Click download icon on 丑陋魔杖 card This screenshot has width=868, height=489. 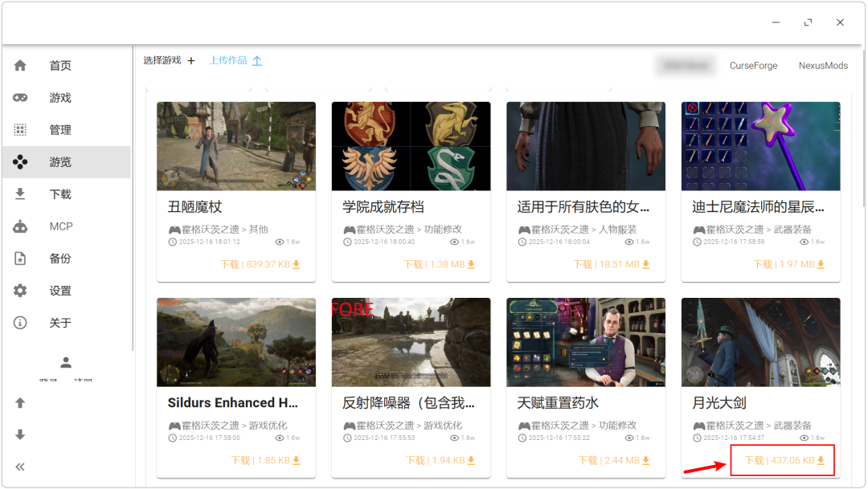pyautogui.click(x=296, y=264)
